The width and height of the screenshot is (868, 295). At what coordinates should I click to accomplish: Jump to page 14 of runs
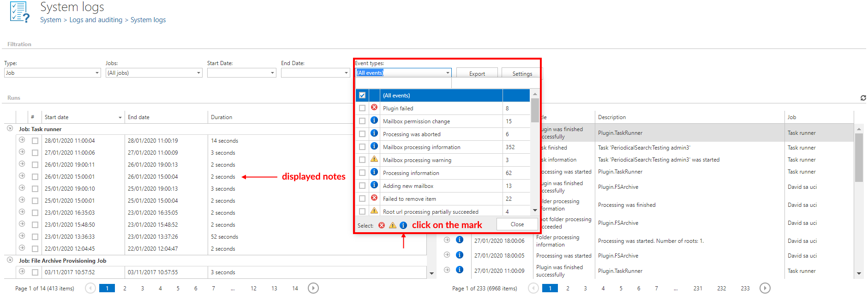pos(295,289)
